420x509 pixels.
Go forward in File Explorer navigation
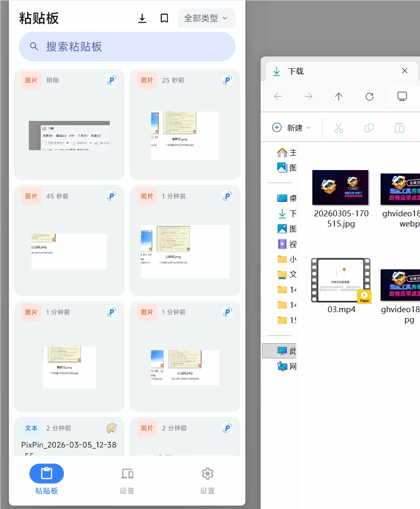click(x=309, y=97)
